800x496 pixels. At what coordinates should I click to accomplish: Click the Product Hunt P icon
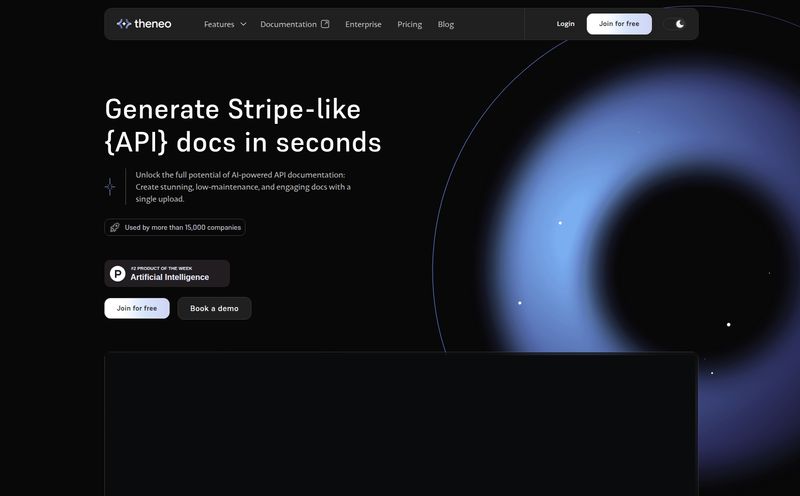[117, 274]
